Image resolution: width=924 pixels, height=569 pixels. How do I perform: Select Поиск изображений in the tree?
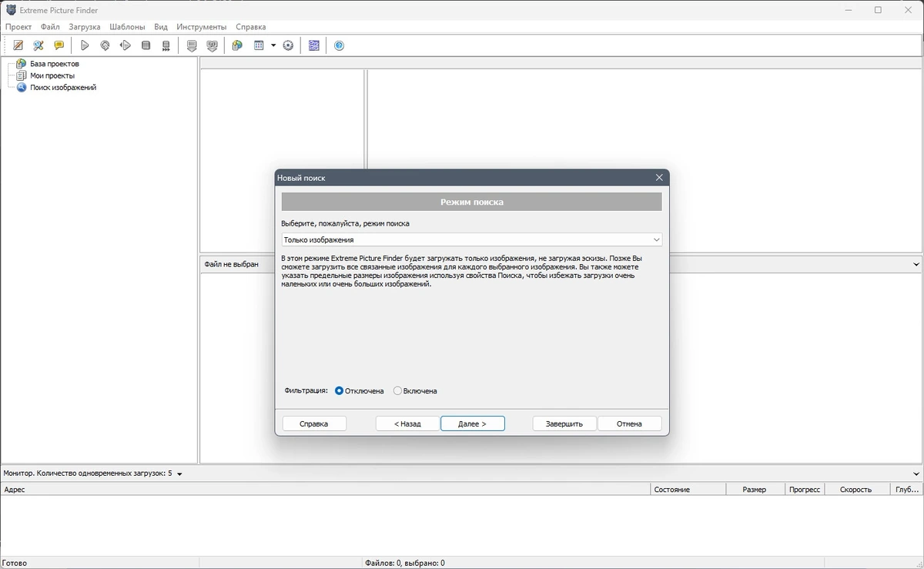(63, 87)
